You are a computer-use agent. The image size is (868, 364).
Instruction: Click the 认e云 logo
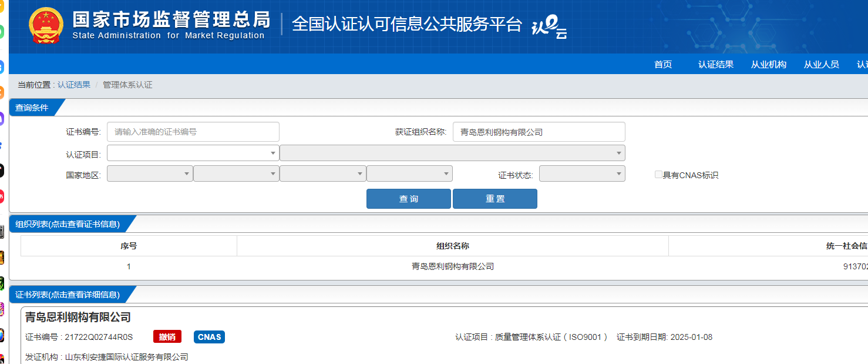pyautogui.click(x=549, y=27)
